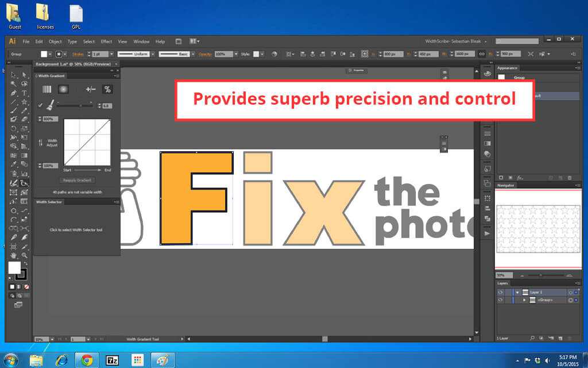
Task: Open the Opacity value dropdown
Action: [236, 54]
